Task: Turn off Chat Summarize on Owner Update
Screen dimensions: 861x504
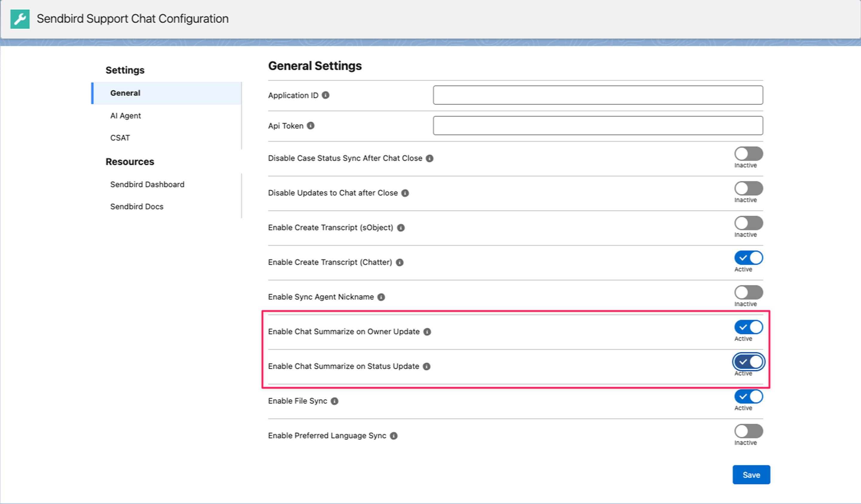Action: 749,327
